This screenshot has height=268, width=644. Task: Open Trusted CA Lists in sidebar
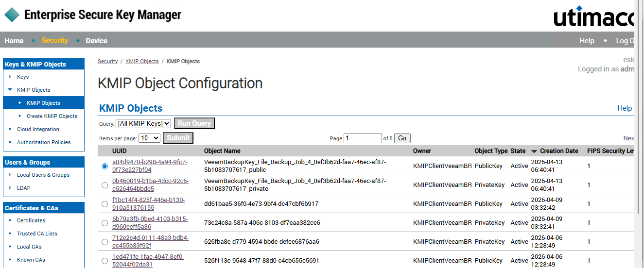[37, 234]
